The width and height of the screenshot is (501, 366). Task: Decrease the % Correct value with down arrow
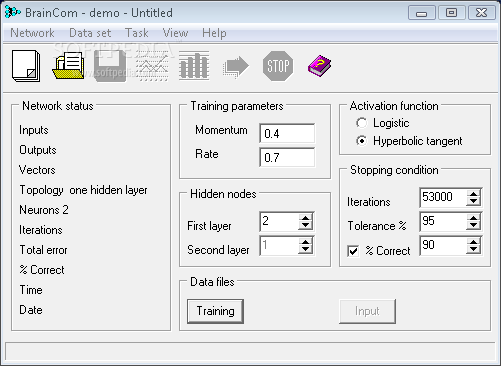point(474,250)
